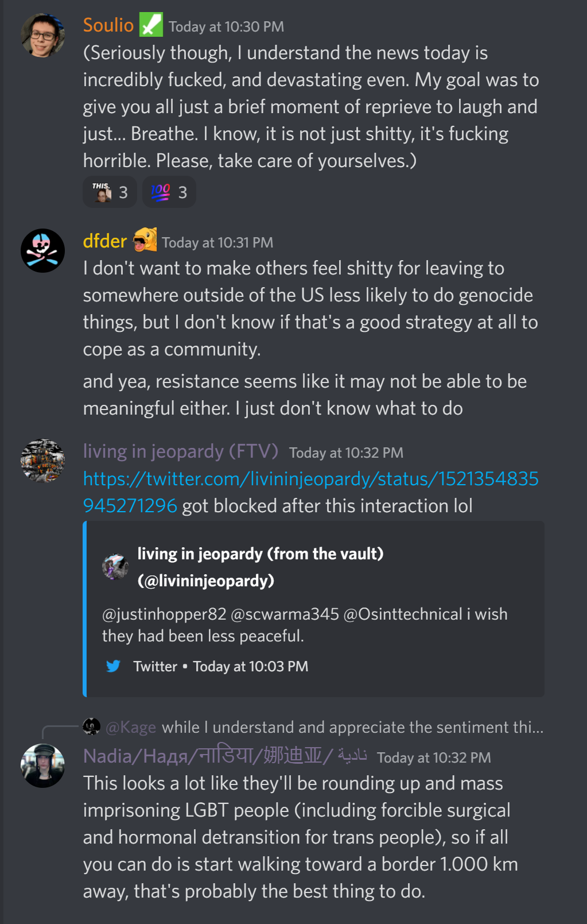Click living in jeopardy (FTV) username
Viewport: 587px width, 924px height.
(181, 451)
